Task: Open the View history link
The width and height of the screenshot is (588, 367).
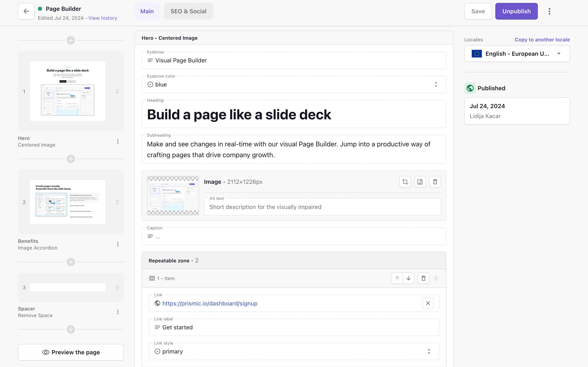Action: [102, 18]
